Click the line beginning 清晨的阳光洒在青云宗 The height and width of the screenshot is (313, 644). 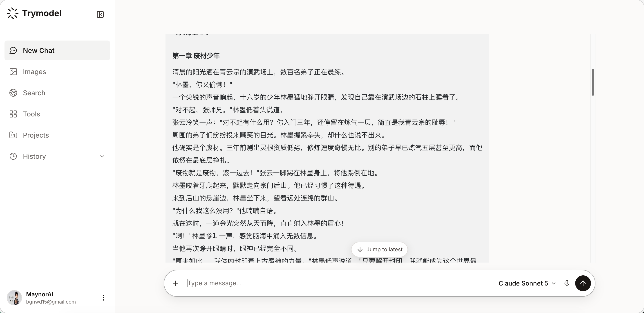(x=259, y=72)
